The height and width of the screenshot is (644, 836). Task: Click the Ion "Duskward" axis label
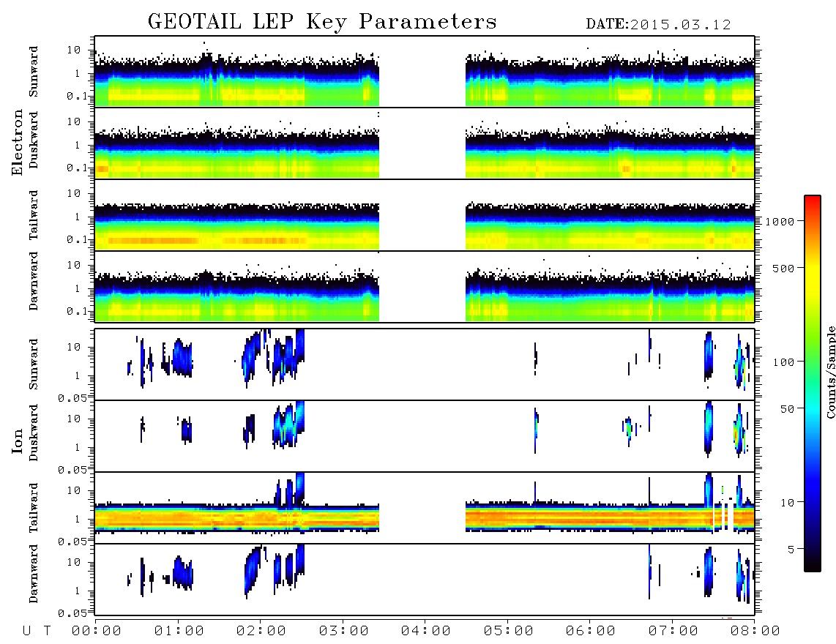34,433
